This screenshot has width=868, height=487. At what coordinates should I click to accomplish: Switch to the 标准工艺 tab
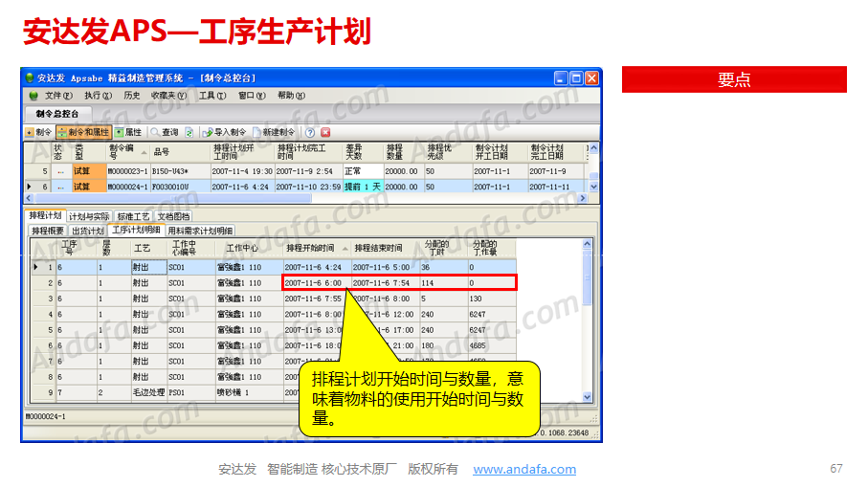tap(133, 216)
